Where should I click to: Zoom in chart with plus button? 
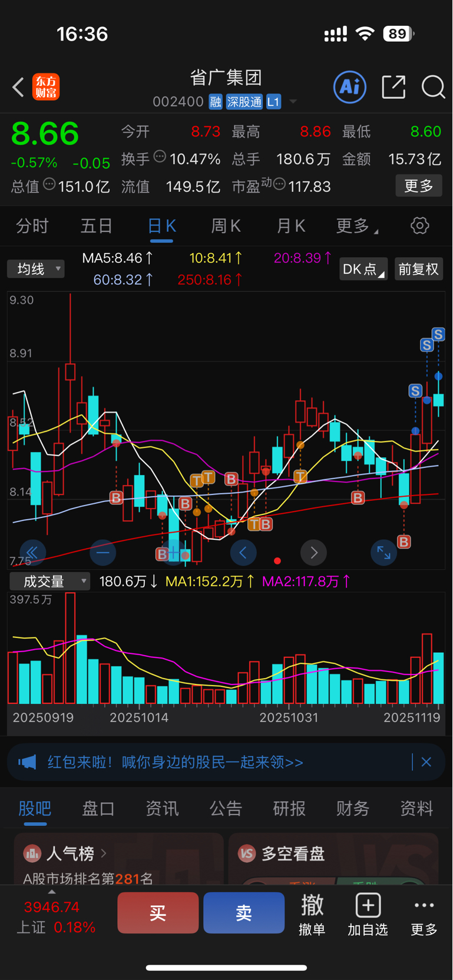tap(174, 552)
